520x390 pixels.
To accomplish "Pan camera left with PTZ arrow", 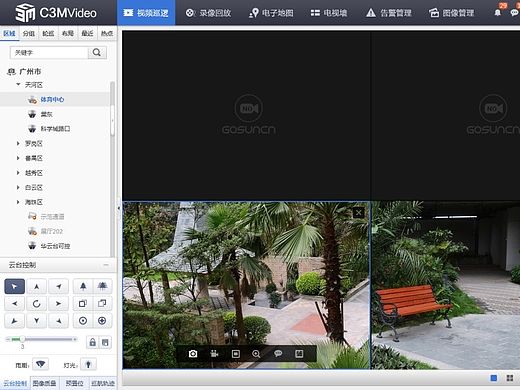I will pyautogui.click(x=14, y=304).
